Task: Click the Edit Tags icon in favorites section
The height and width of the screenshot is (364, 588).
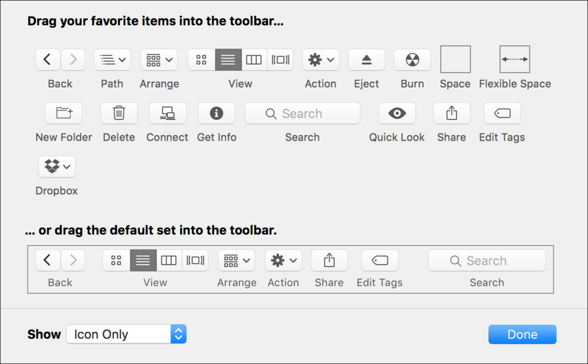Action: coord(502,113)
